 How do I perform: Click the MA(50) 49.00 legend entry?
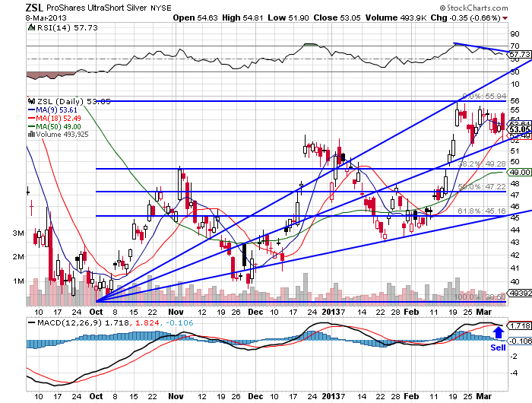point(54,127)
